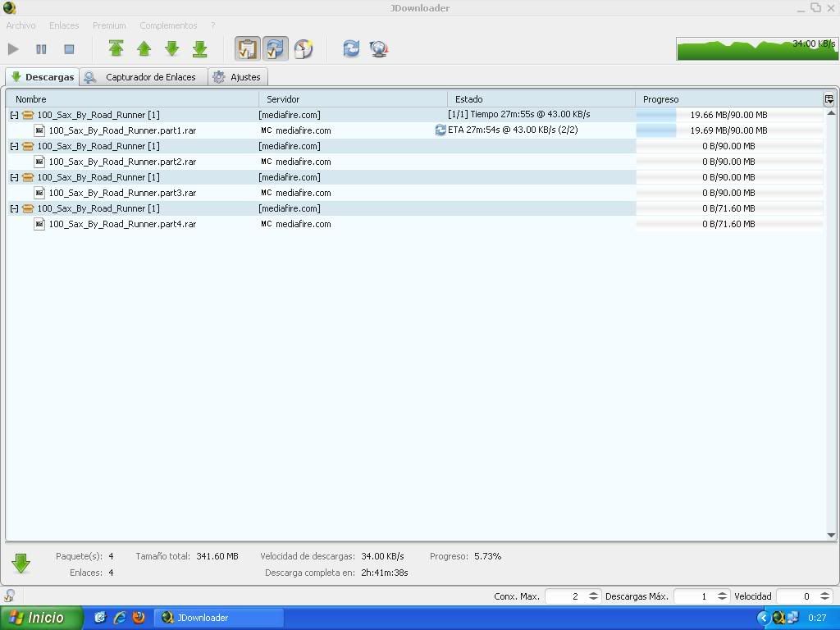The width and height of the screenshot is (840, 630).
Task: Click the scroll-up arrow of the download list
Action: [831, 113]
